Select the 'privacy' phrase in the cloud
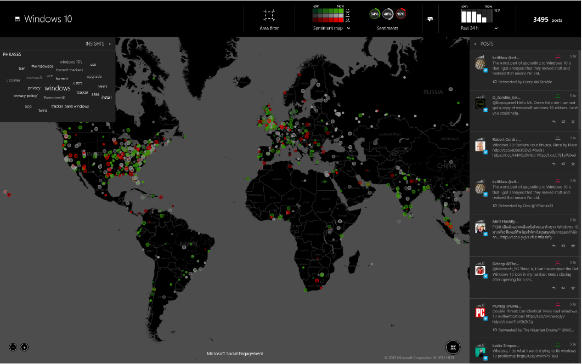 34,88
